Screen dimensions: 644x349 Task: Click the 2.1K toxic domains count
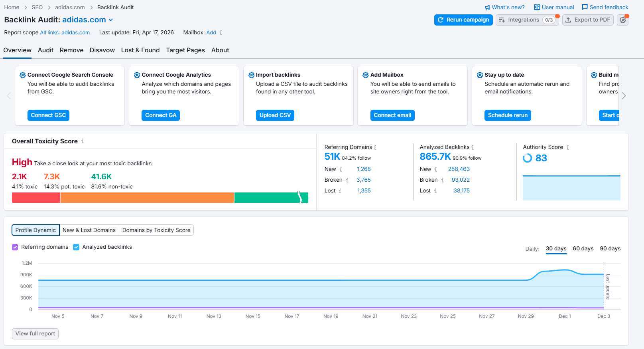pos(20,176)
